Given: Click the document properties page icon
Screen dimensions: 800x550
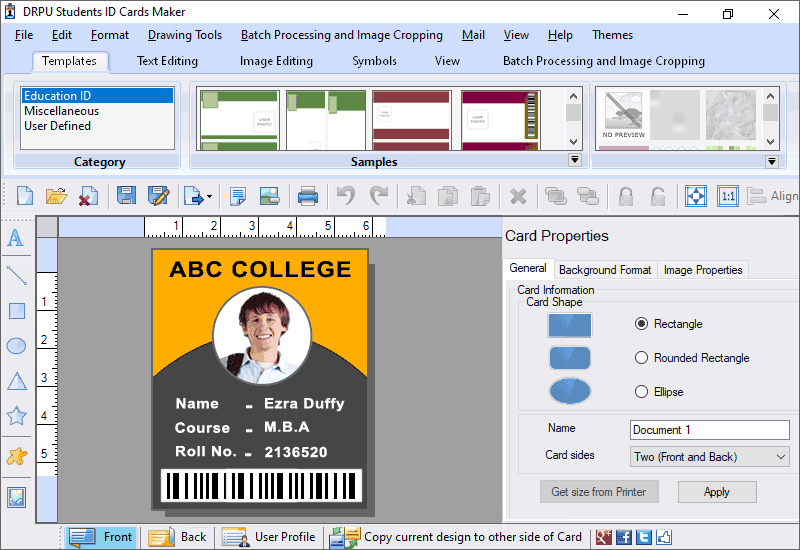Looking at the screenshot, I should pyautogui.click(x=237, y=196).
